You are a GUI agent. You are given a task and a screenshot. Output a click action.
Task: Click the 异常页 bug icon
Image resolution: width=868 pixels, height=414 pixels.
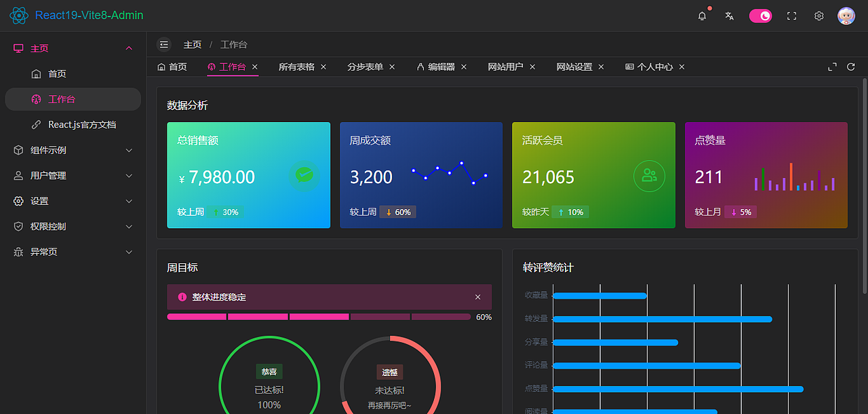(x=18, y=252)
